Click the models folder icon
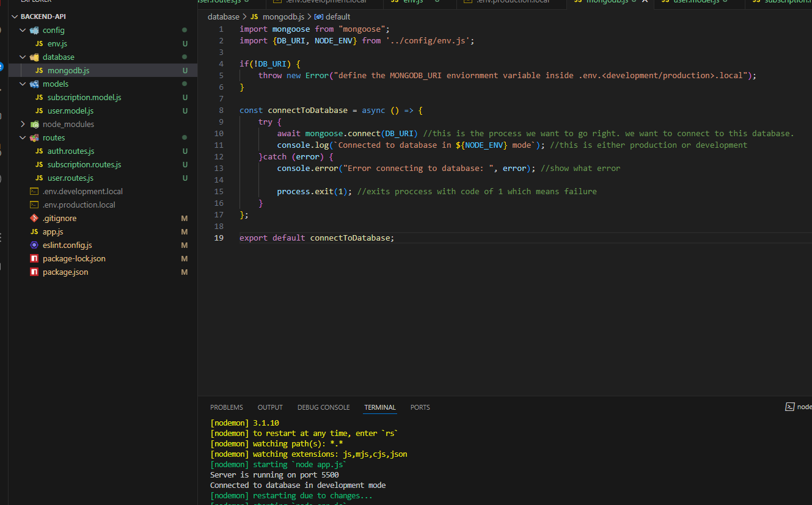This screenshot has width=812, height=505. click(34, 84)
